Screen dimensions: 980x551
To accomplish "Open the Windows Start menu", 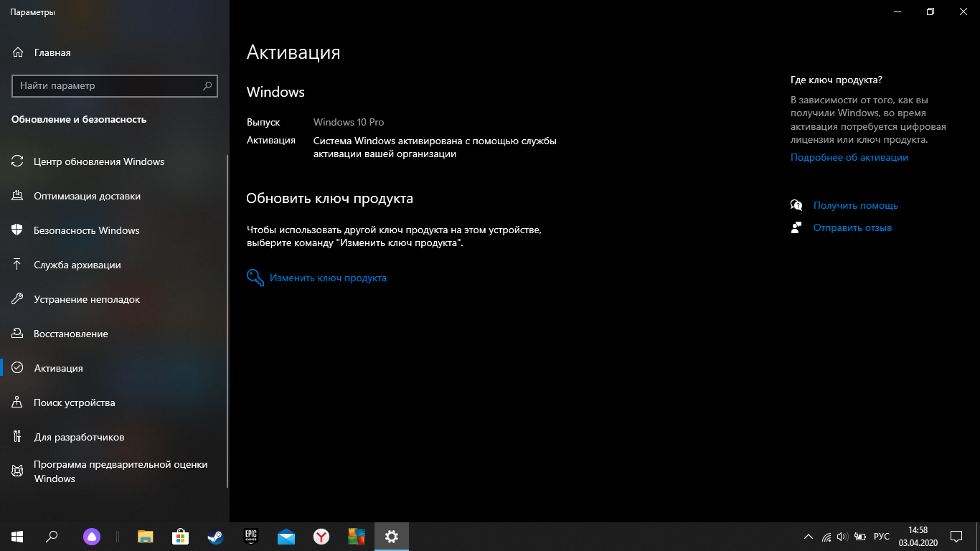I will coord(17,536).
